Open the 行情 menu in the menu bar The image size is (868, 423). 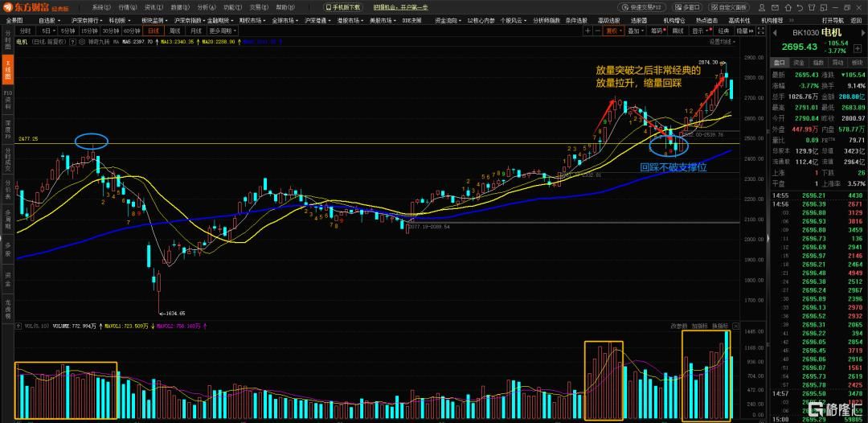pos(123,7)
